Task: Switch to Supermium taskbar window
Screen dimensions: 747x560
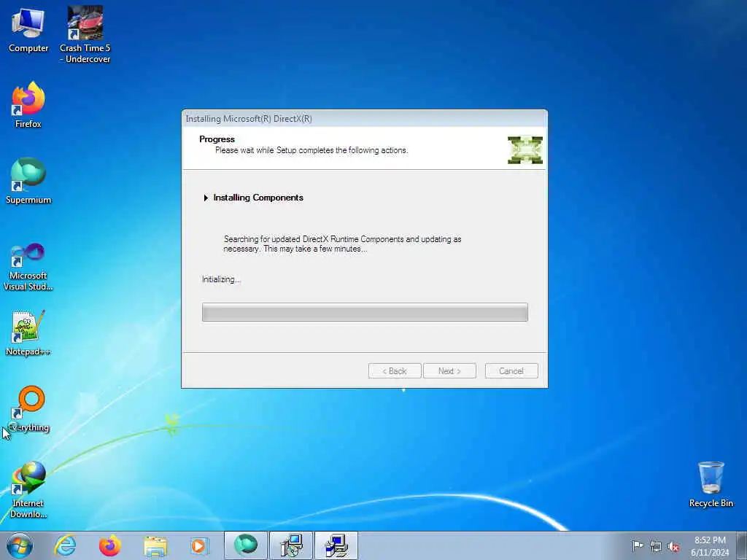Action: pos(246,545)
